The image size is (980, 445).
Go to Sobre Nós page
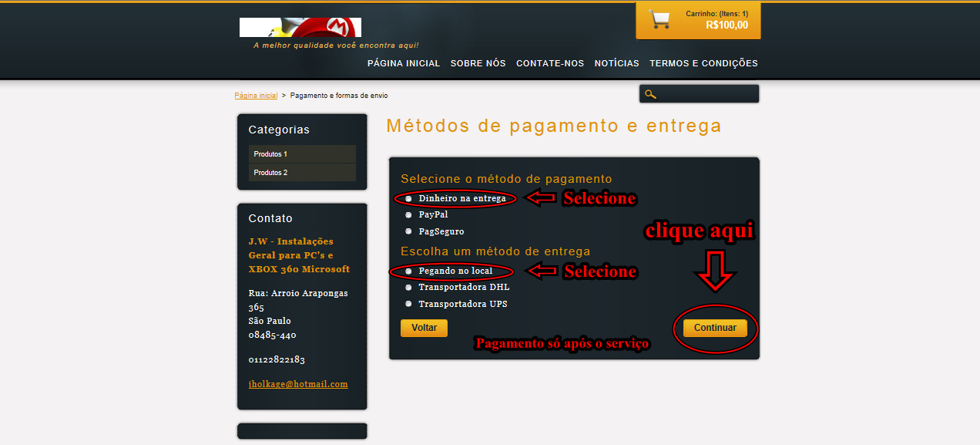[478, 63]
